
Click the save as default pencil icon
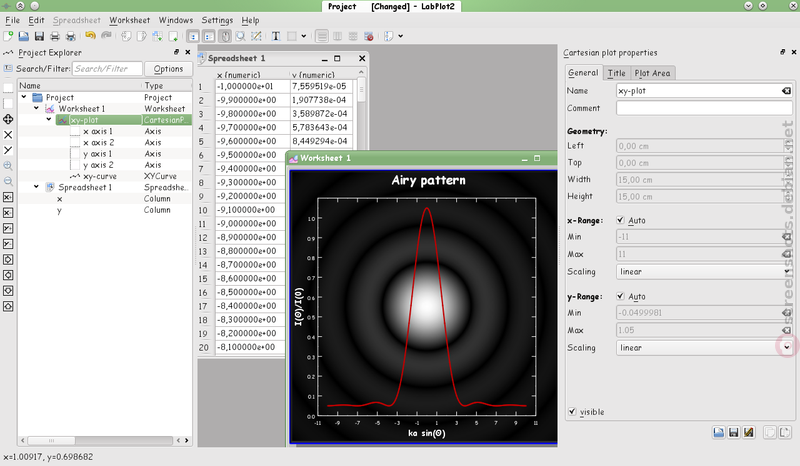point(748,432)
